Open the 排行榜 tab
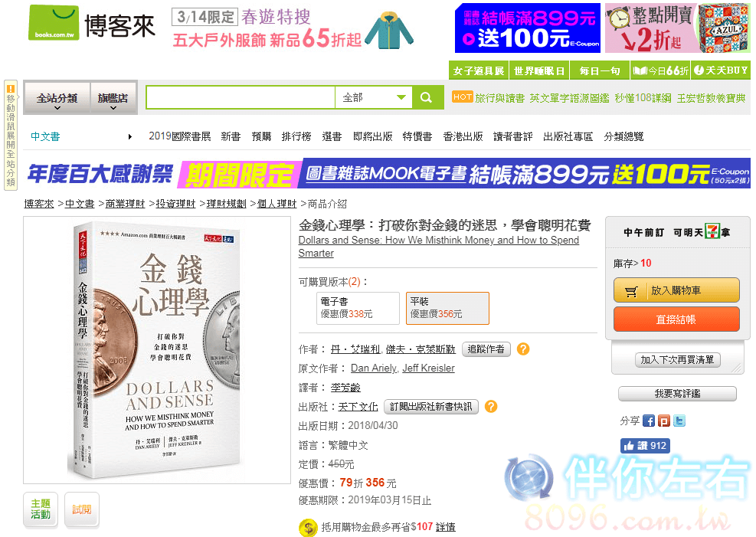 [296, 136]
